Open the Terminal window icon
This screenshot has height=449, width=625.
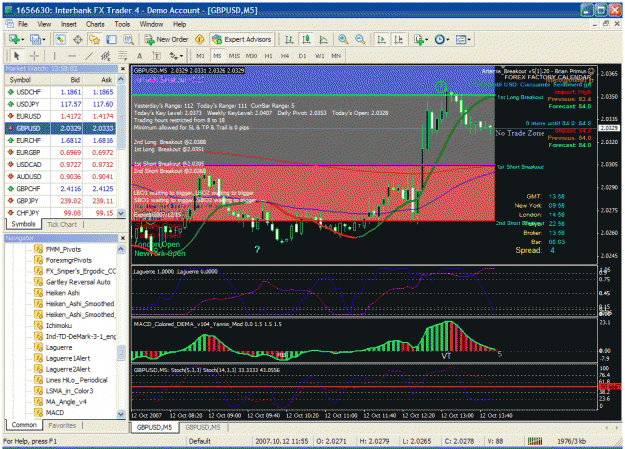pos(112,39)
